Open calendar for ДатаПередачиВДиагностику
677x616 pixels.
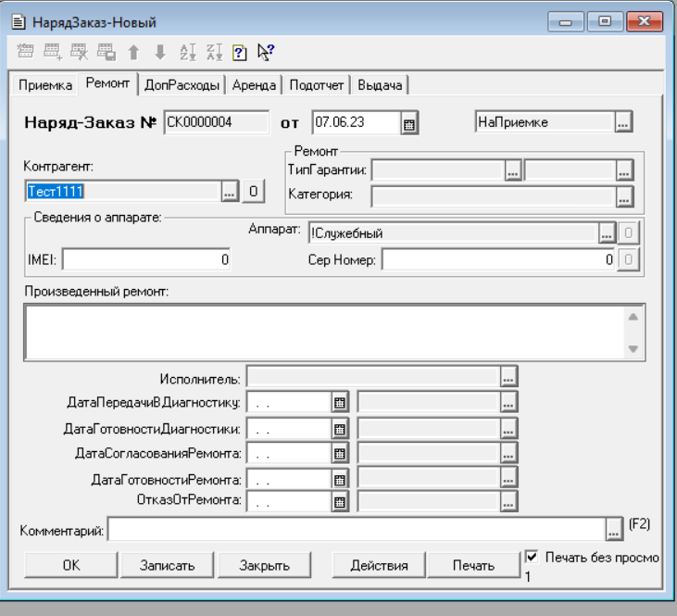[x=339, y=402]
